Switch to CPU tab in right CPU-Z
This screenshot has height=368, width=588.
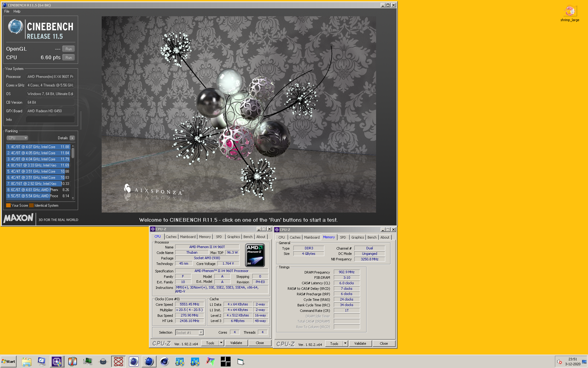click(281, 237)
